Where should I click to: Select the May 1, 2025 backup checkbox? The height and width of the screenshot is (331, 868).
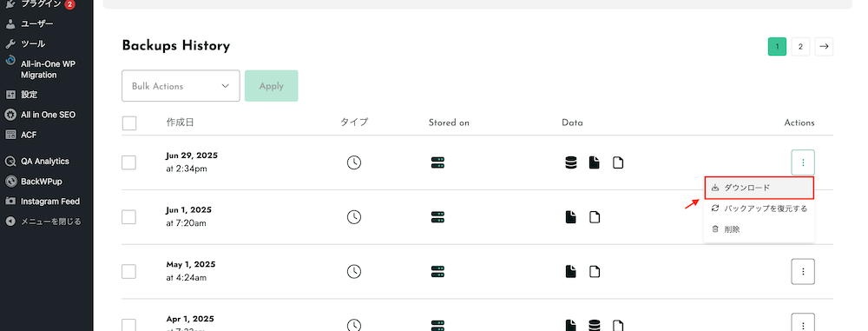pos(129,271)
